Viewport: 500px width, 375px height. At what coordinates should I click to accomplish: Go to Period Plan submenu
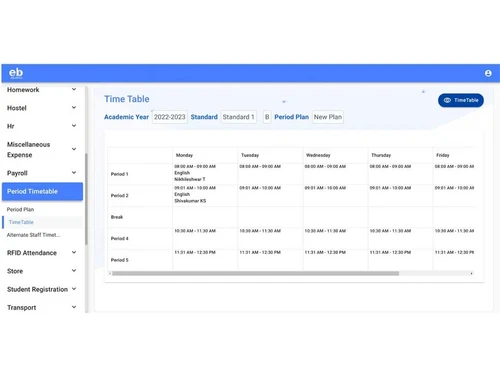pyautogui.click(x=20, y=209)
